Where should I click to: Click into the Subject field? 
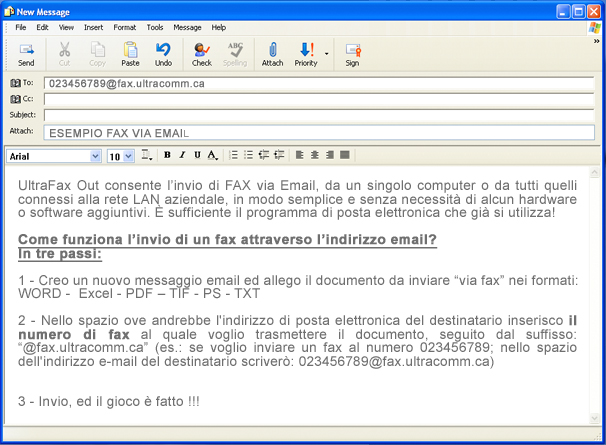pos(318,115)
